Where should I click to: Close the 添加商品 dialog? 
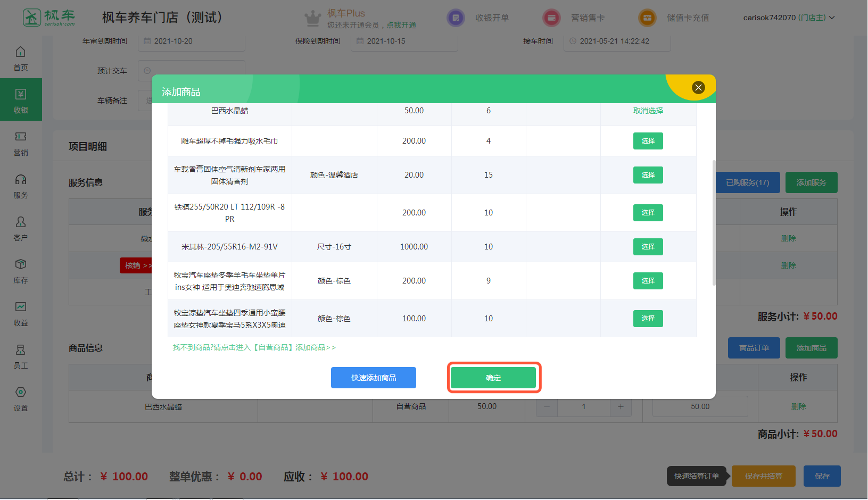(698, 88)
